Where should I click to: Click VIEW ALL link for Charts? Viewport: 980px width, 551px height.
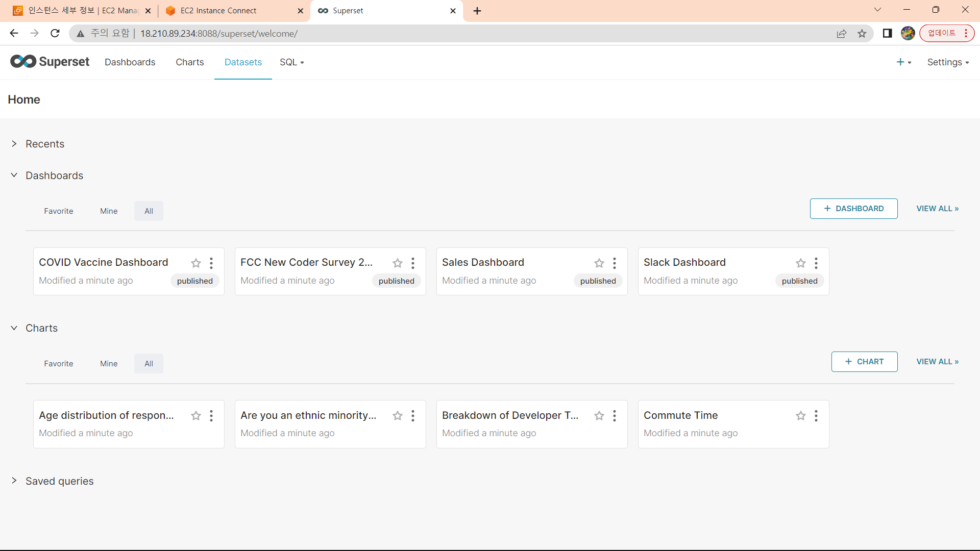click(937, 362)
